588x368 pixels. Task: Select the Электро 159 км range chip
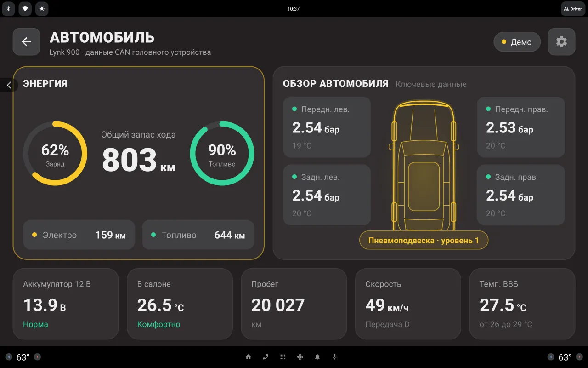(79, 235)
